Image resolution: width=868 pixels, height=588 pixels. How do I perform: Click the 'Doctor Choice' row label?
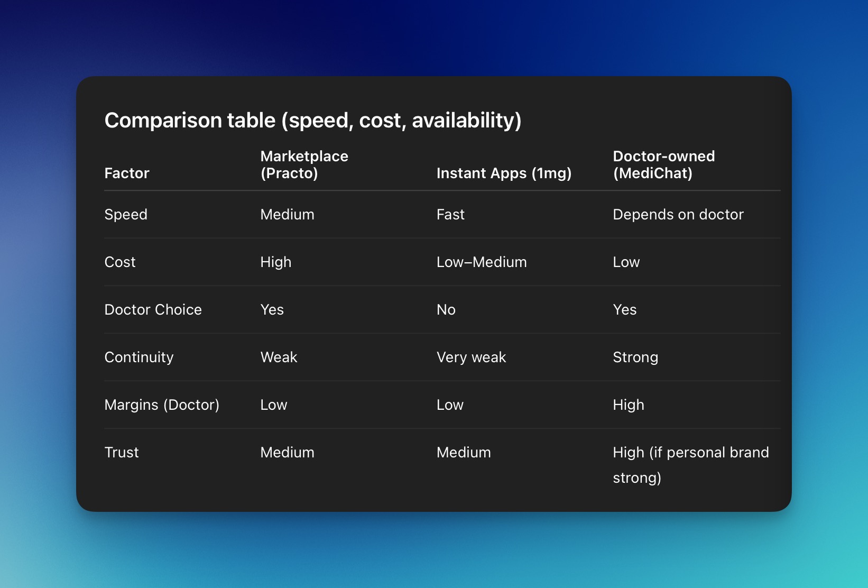click(153, 310)
